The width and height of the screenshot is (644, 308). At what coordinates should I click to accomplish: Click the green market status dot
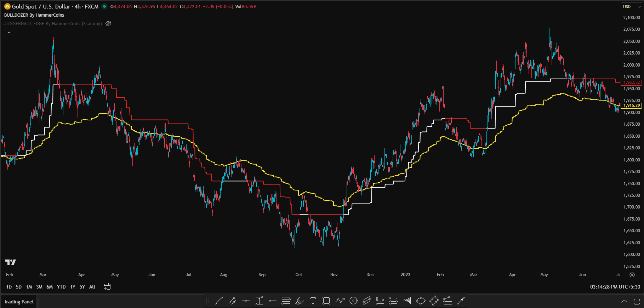pyautogui.click(x=104, y=6)
